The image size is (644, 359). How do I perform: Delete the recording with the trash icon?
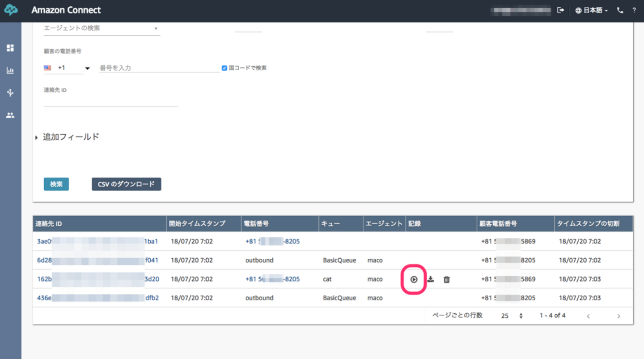pos(446,279)
